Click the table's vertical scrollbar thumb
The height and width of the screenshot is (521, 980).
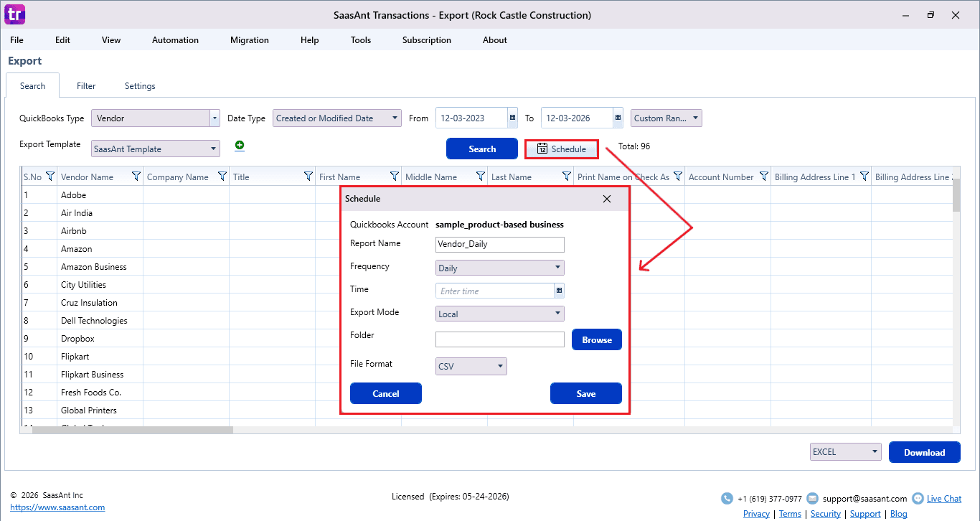[956, 195]
